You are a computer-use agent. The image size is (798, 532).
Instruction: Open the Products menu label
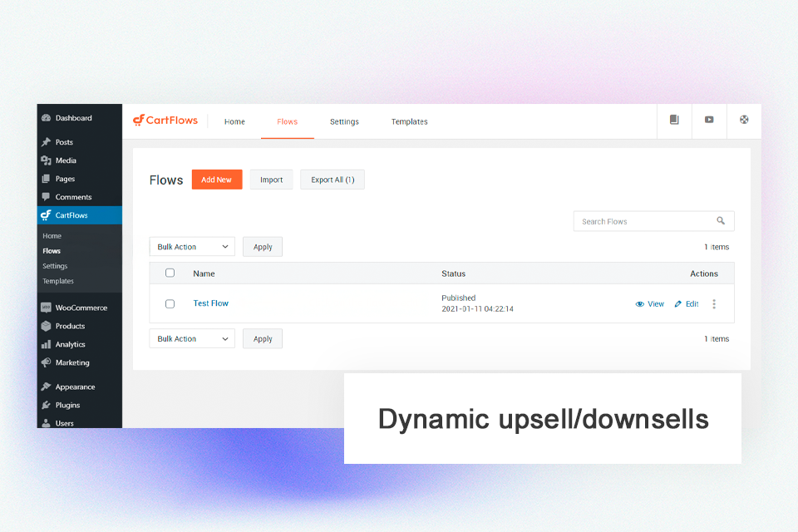[70, 326]
